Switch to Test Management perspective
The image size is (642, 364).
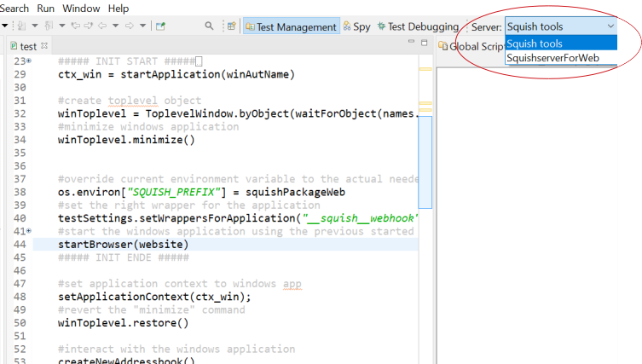291,26
